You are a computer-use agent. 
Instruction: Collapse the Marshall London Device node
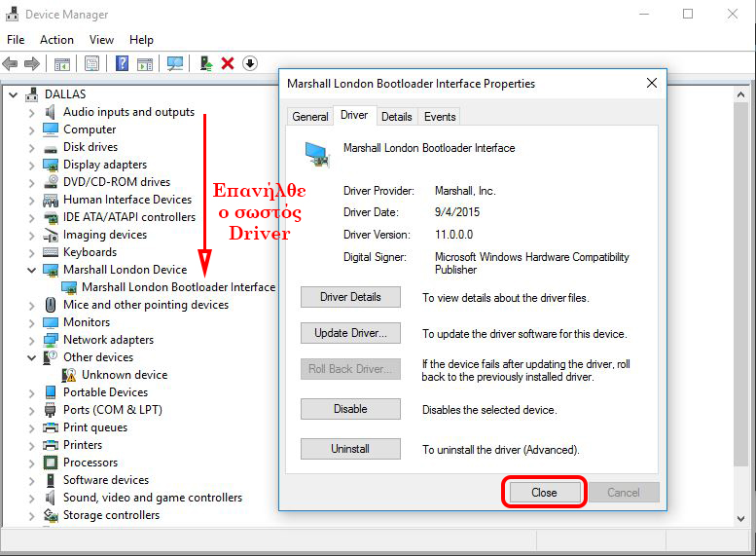tap(32, 270)
